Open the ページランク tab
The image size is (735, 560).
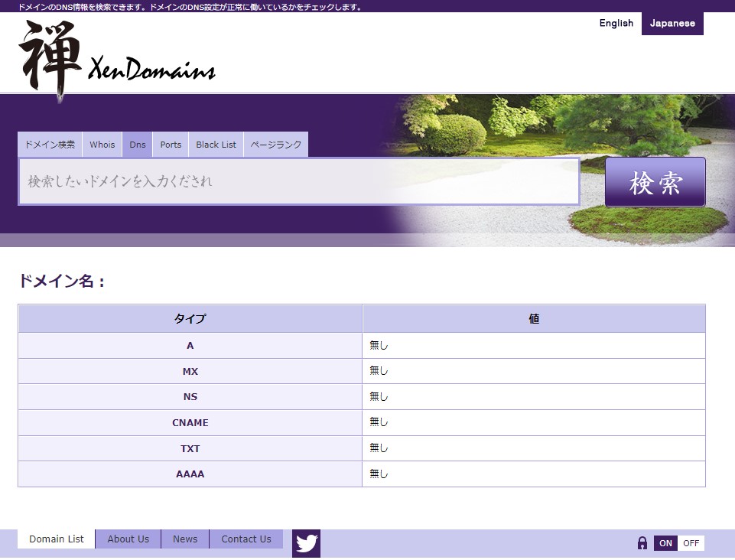275,145
